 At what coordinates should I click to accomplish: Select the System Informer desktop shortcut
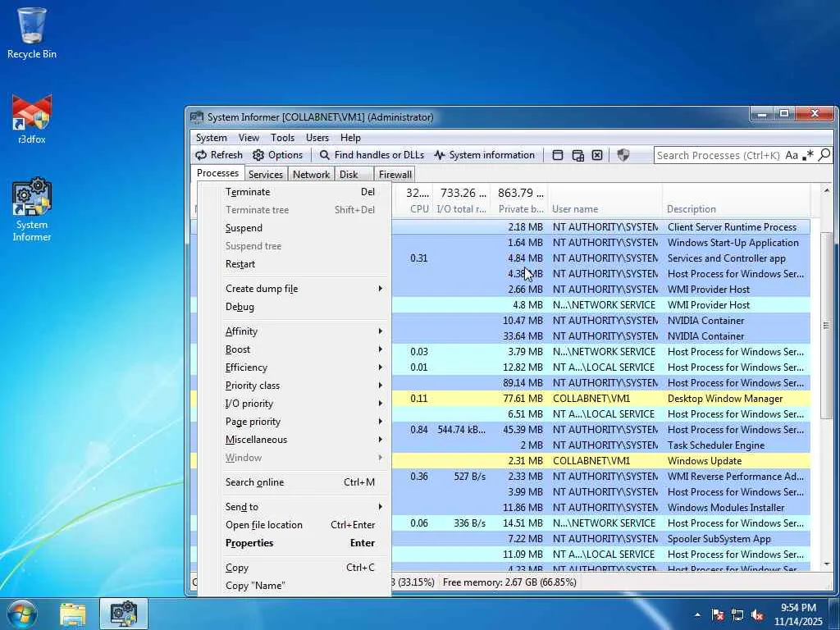32,209
